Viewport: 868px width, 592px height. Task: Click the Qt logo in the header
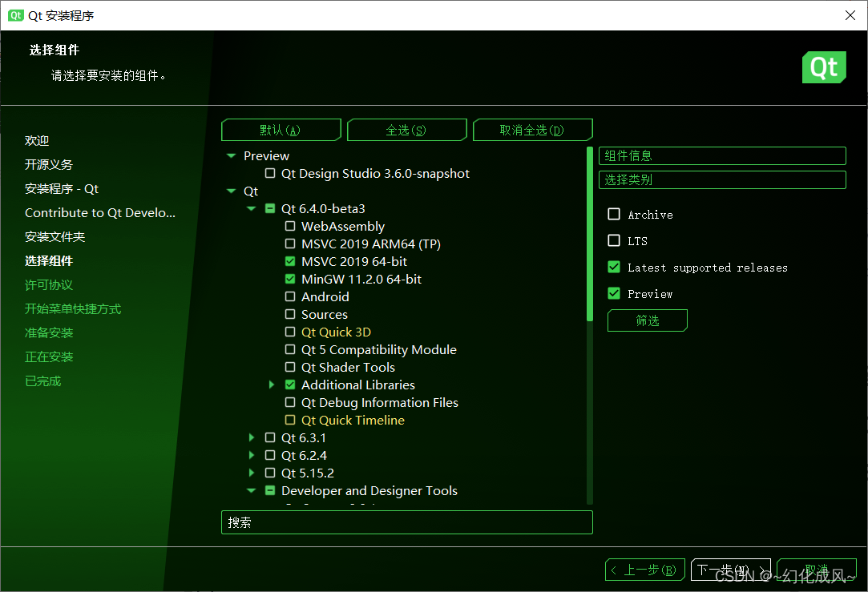click(823, 67)
